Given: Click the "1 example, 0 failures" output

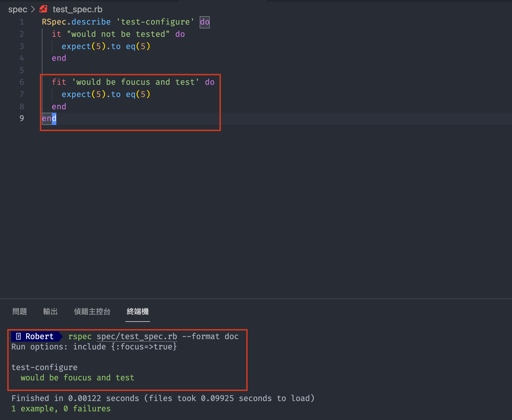Looking at the screenshot, I should point(61,409).
